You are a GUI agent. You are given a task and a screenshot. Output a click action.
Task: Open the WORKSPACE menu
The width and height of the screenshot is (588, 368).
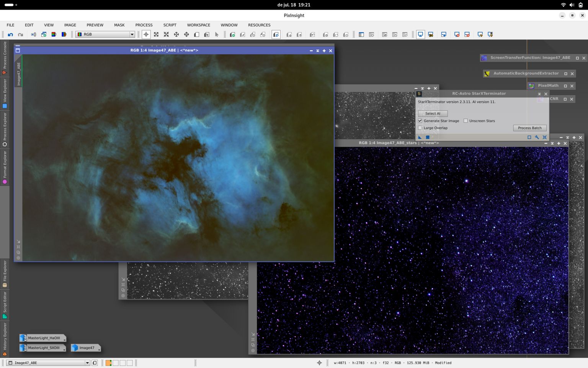[x=199, y=25]
